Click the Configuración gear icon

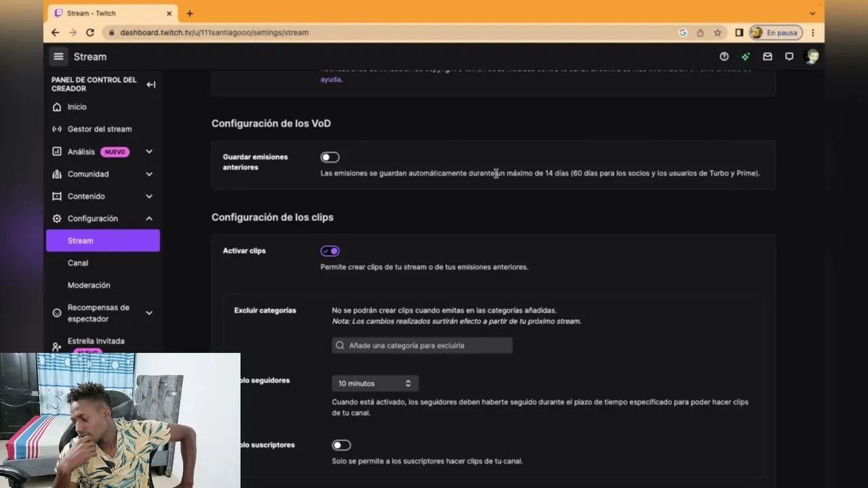click(x=57, y=219)
